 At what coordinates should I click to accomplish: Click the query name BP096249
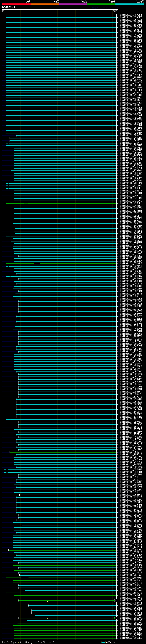(8, 7)
